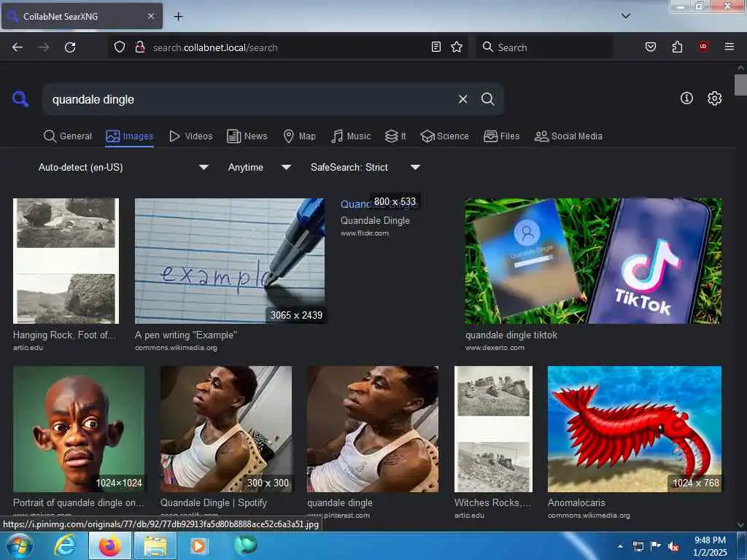The height and width of the screenshot is (560, 747).
Task: Click the 'A pen writing Example' caption
Action: [186, 335]
